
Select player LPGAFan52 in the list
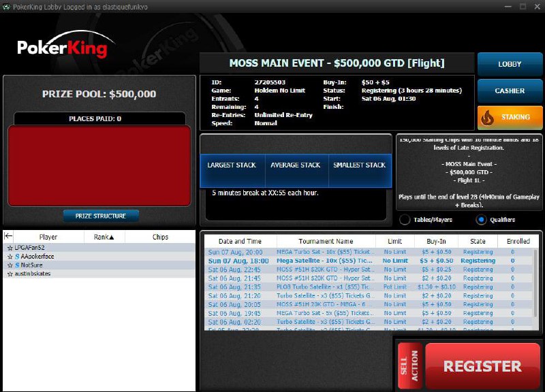tap(99, 248)
